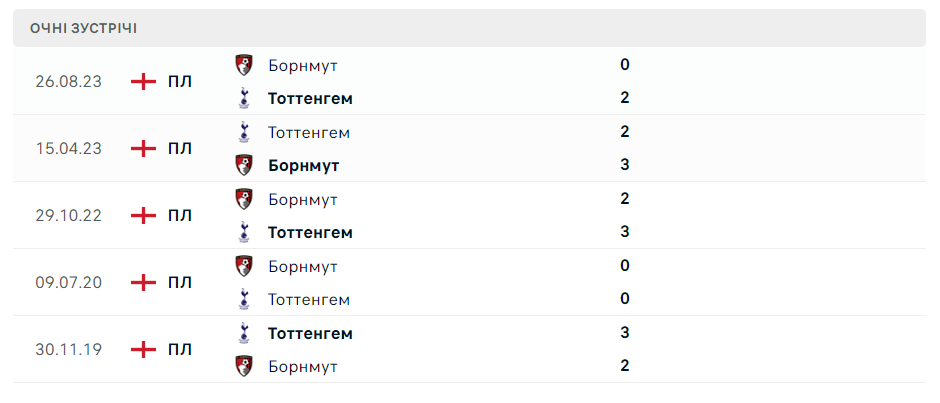Image resolution: width=940 pixels, height=403 pixels.
Task: Open ОЧНІ ЗУСТРІЧІ section header
Action: (84, 28)
